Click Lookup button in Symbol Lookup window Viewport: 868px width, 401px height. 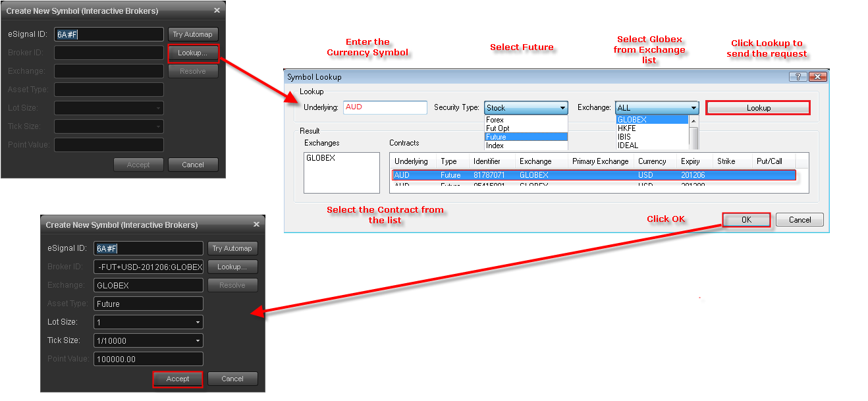tap(758, 108)
